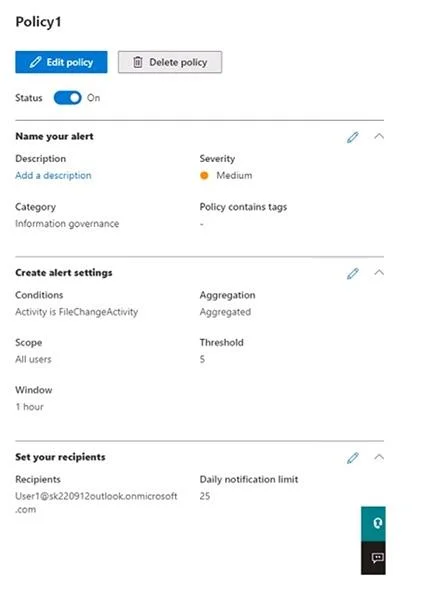Open the teal headset help widget

pos(373,524)
